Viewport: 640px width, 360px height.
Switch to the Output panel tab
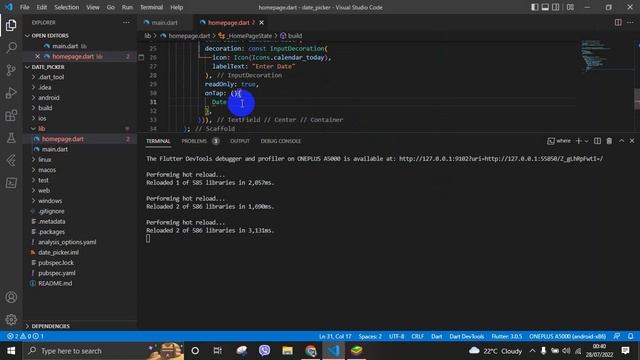[x=240, y=141]
